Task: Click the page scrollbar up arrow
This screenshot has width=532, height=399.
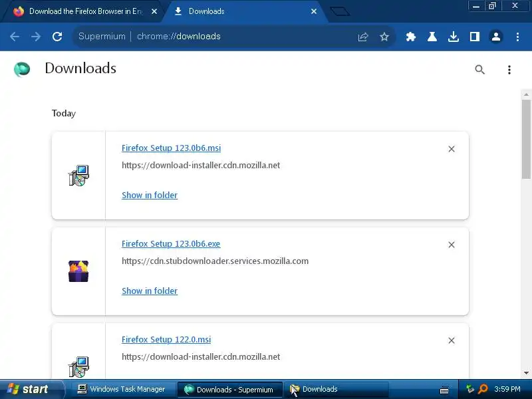Action: pyautogui.click(x=526, y=94)
